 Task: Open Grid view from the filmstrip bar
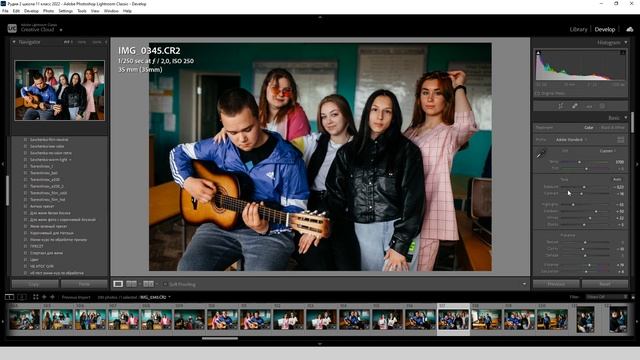36,297
